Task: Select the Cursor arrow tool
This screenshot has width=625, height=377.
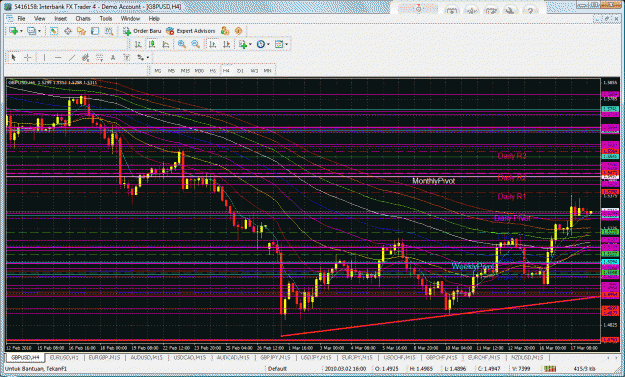Action: point(14,58)
